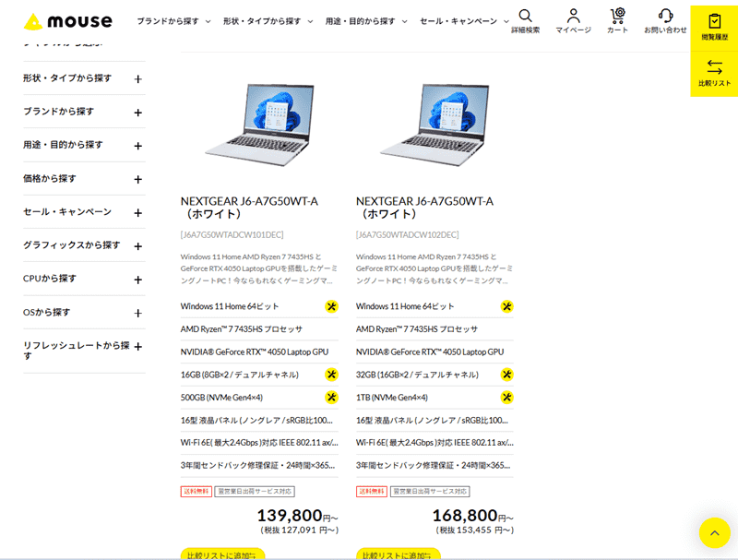Click 32GB (16GB×2 / デュアルチャネル) spec text
This screenshot has height=560, width=738.
coord(417,375)
